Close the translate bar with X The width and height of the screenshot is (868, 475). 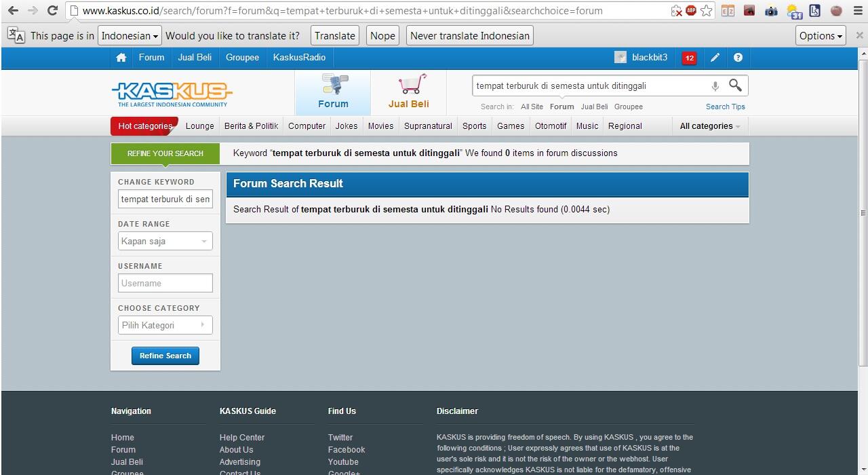point(860,35)
